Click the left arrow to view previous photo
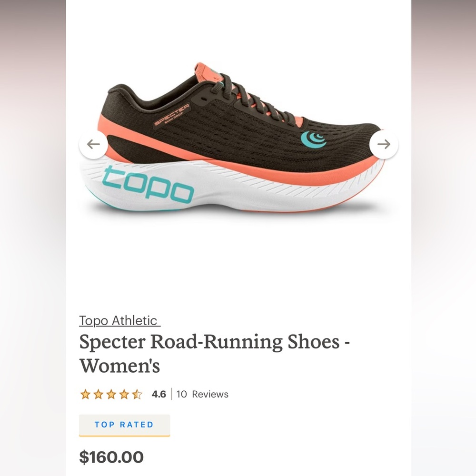 click(x=93, y=144)
